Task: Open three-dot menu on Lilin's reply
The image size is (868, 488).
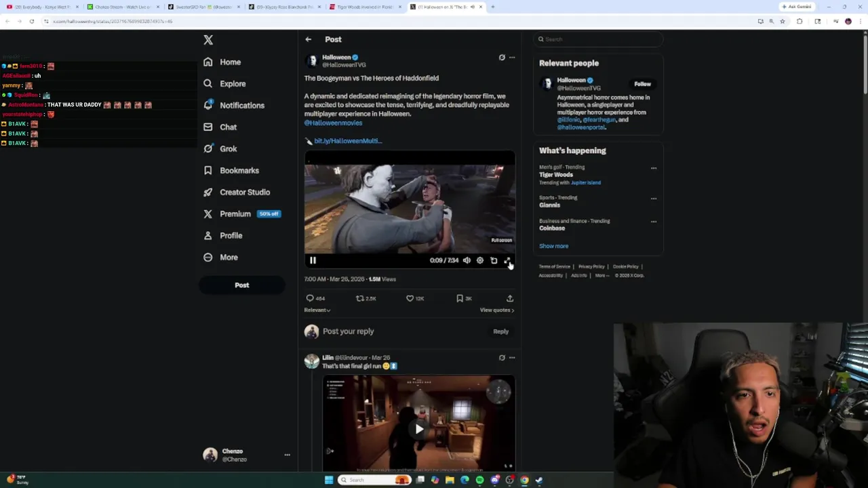Action: tap(512, 358)
